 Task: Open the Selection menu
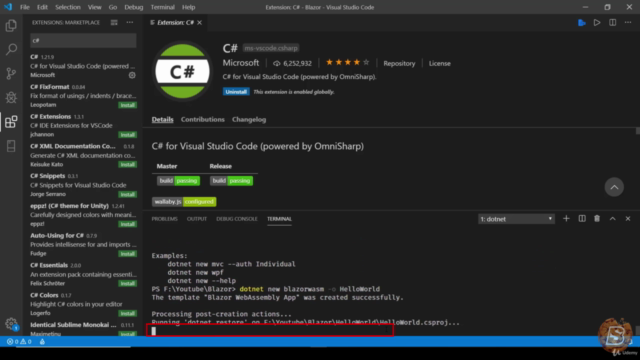(68, 7)
